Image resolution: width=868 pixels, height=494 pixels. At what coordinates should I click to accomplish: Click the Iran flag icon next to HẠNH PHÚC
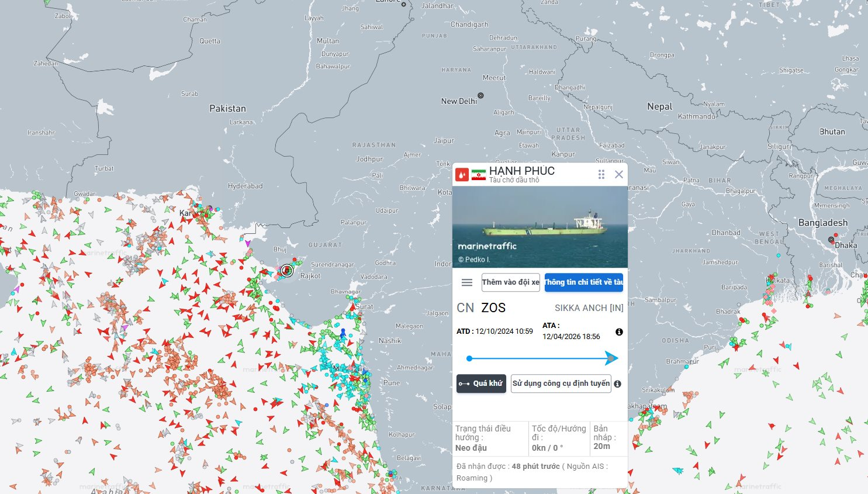(478, 174)
